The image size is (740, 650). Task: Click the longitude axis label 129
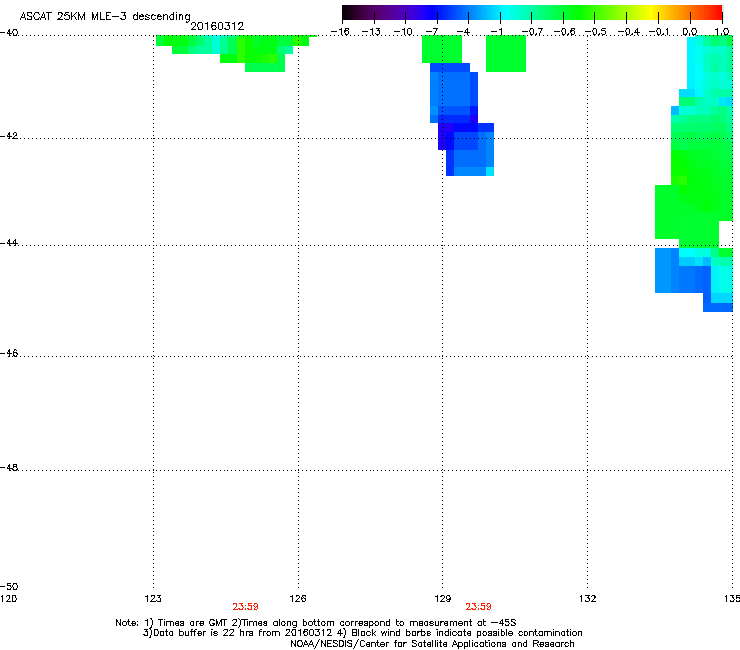click(x=442, y=599)
